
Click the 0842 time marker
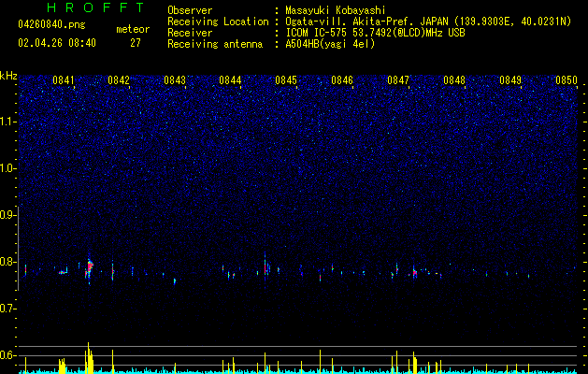[x=119, y=80]
